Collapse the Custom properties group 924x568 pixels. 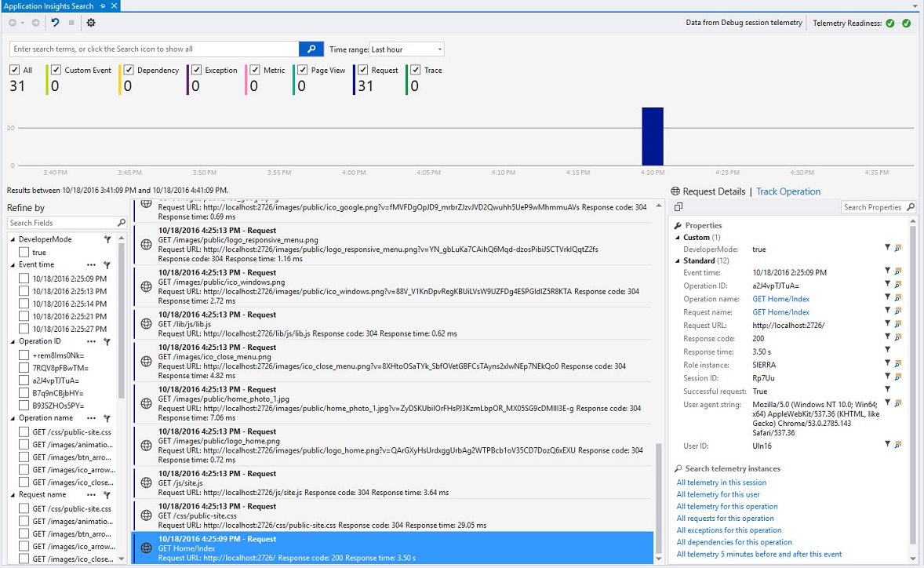(678, 238)
